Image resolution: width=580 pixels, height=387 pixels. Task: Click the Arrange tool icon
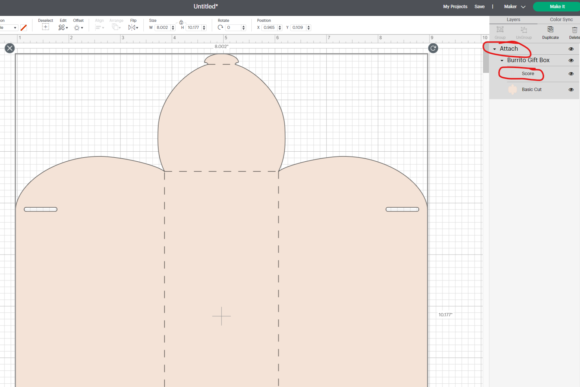point(115,27)
